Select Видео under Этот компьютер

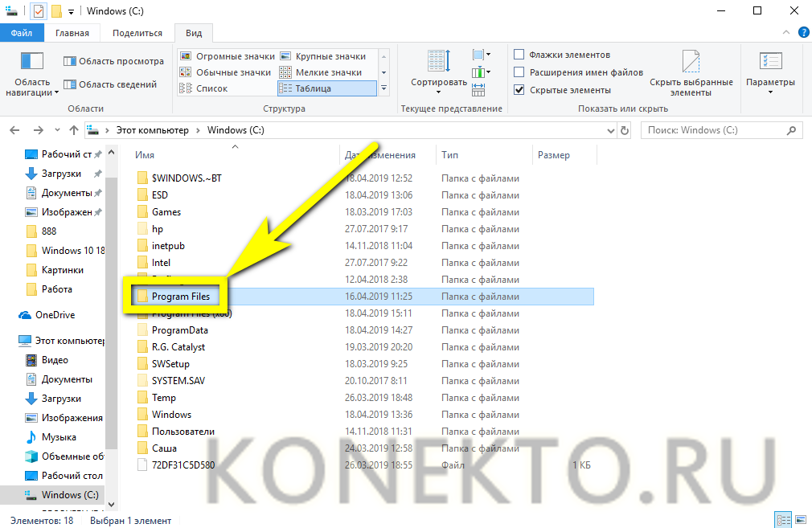coord(47,360)
